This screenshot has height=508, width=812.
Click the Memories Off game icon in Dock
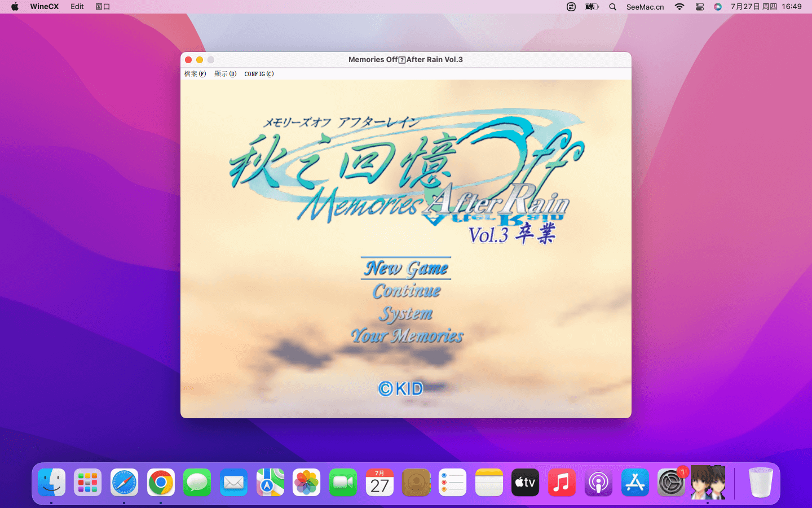pyautogui.click(x=708, y=483)
